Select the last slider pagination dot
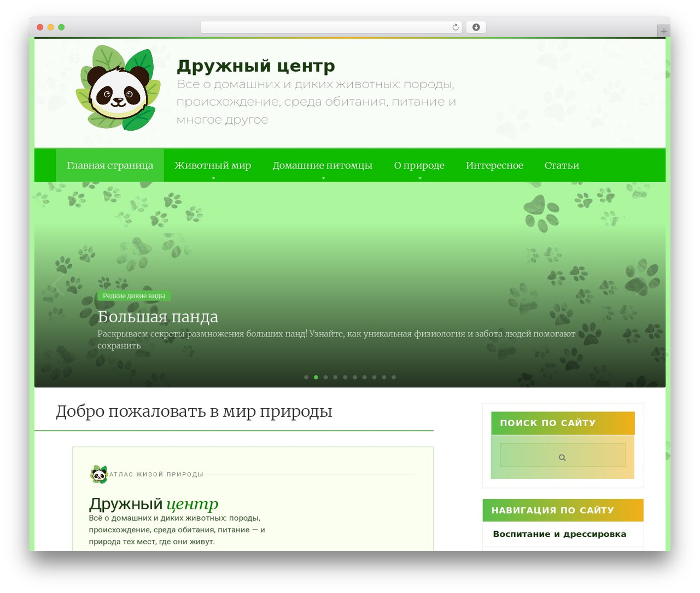 coord(394,377)
